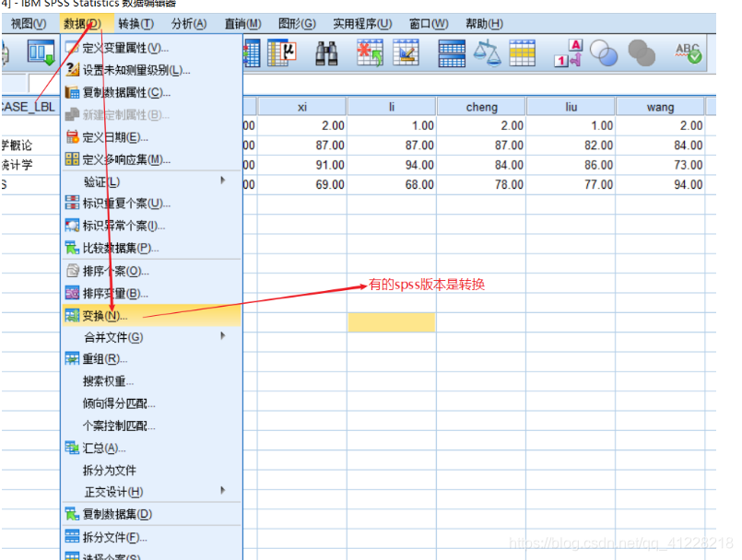
Task: Click the li column header
Action: 392,107
